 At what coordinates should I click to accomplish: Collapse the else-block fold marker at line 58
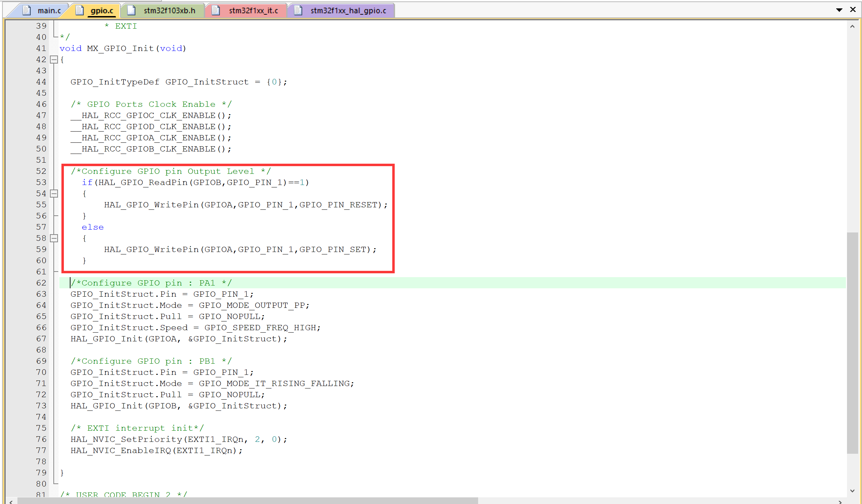point(54,238)
